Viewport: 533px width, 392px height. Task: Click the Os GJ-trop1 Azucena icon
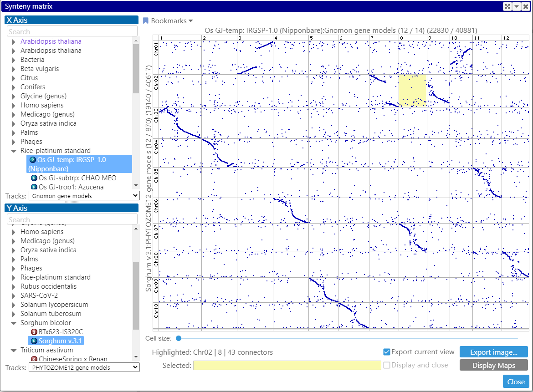click(34, 187)
